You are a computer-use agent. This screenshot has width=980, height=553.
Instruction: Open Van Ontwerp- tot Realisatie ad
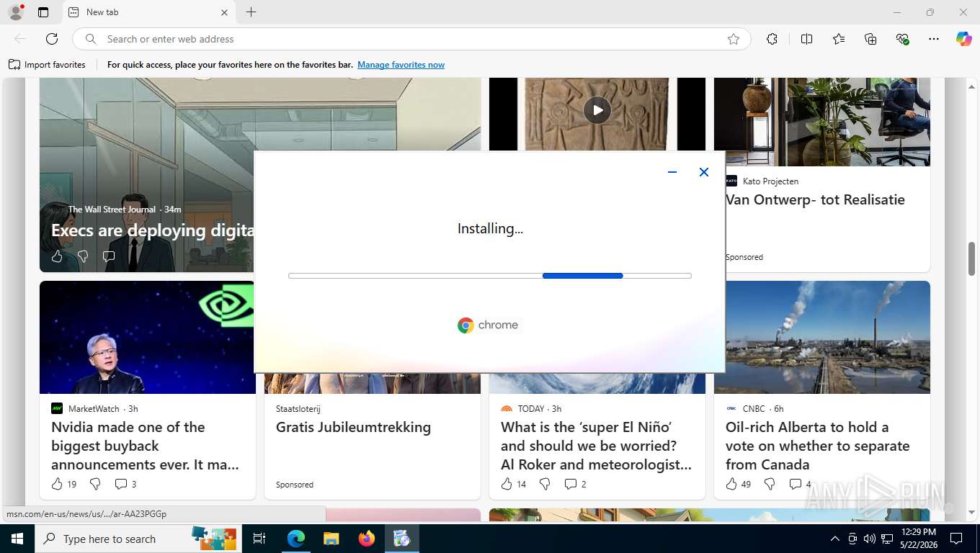(x=815, y=199)
